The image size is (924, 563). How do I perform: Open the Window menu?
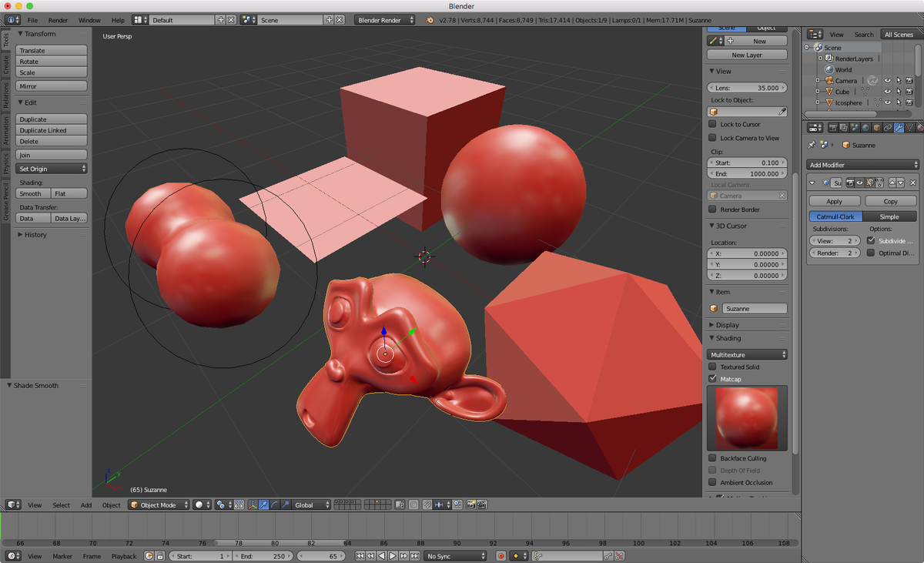pos(89,20)
